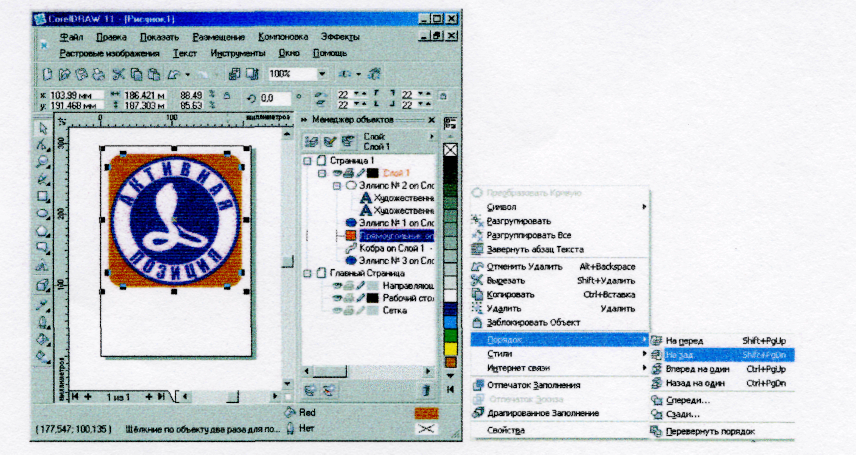Select the Pick (arrow) tool in toolbox

pos(43,129)
